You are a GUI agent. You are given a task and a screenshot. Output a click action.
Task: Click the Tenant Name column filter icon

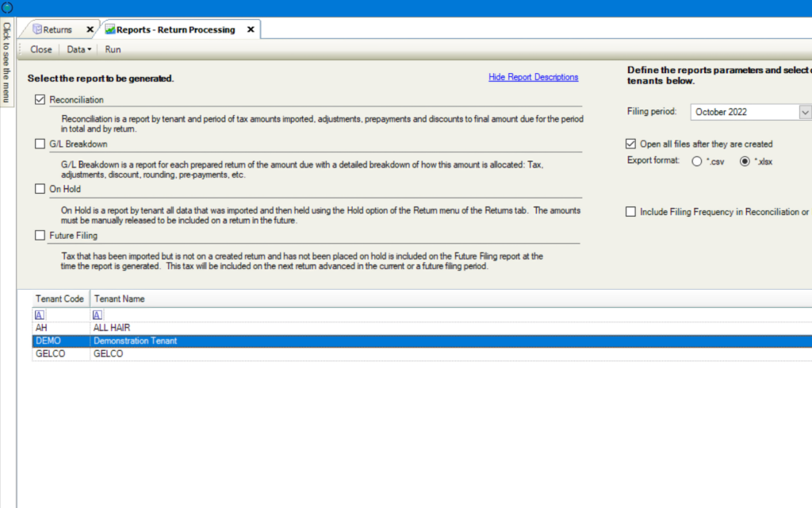point(97,314)
